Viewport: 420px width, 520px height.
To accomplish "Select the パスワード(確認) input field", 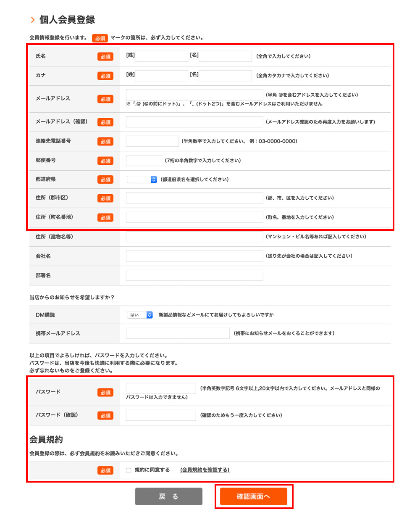I will (x=160, y=415).
